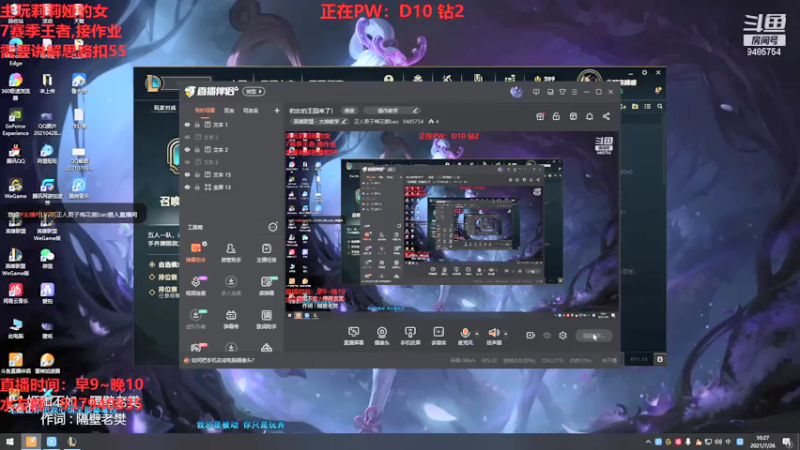Screen dimensions: 800x450
Task: Open the toolbox more-options circle icon
Action: click(x=273, y=227)
